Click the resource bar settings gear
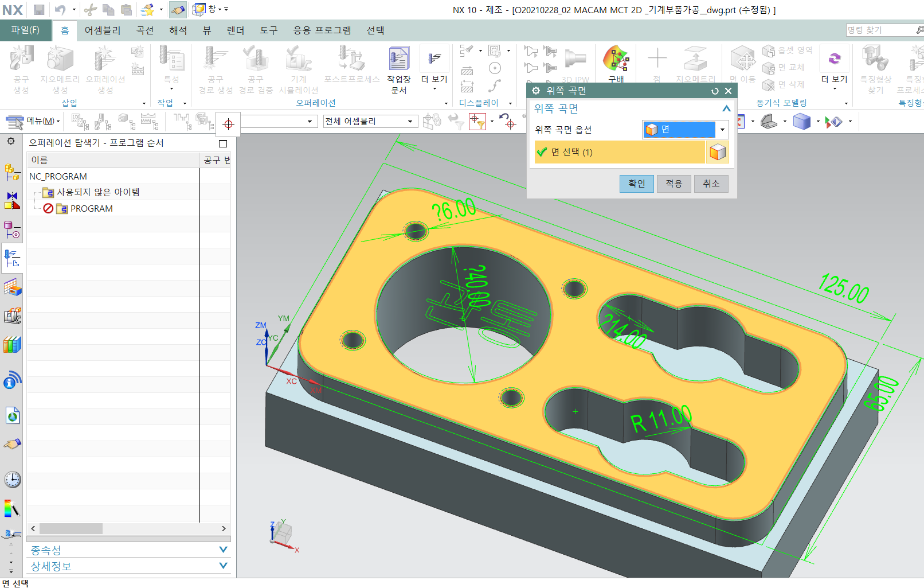 click(x=11, y=141)
